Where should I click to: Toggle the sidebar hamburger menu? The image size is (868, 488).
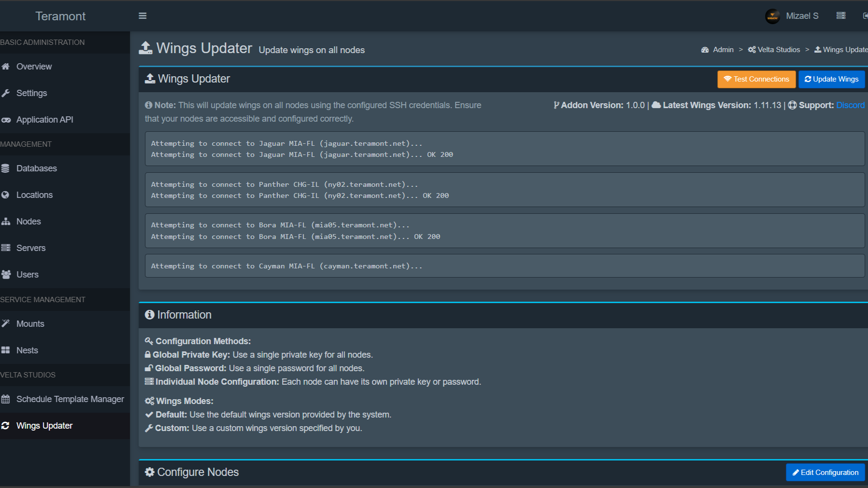tap(142, 16)
